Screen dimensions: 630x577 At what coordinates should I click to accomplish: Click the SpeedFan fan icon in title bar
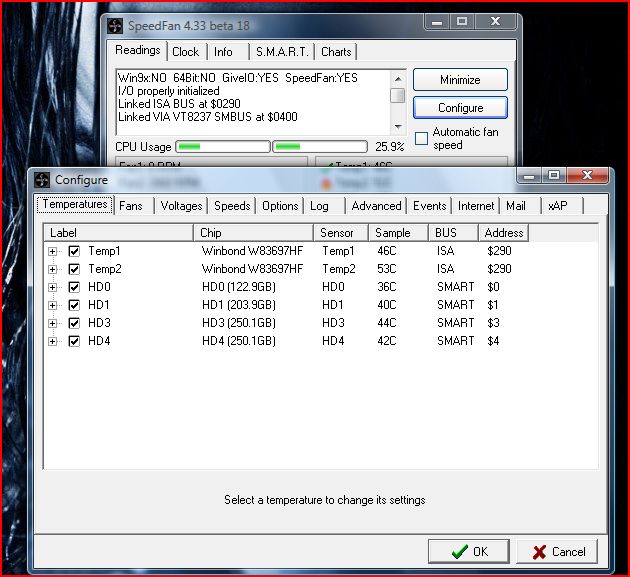pos(115,26)
